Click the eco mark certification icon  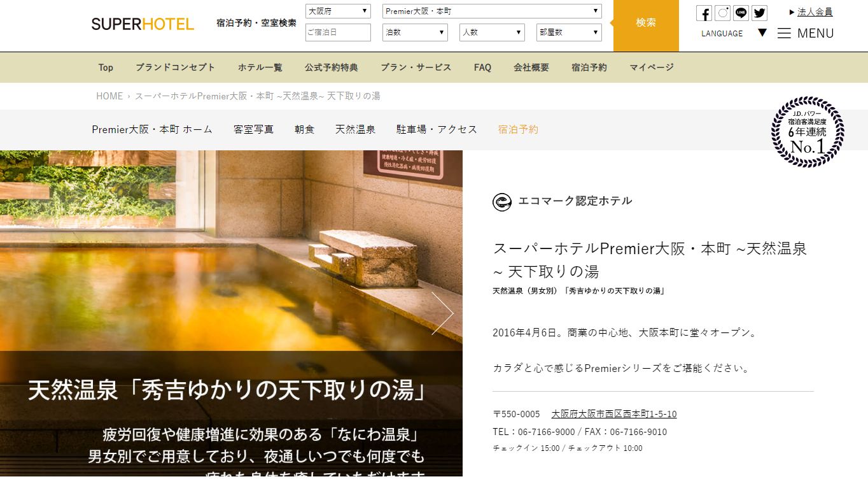tap(502, 202)
